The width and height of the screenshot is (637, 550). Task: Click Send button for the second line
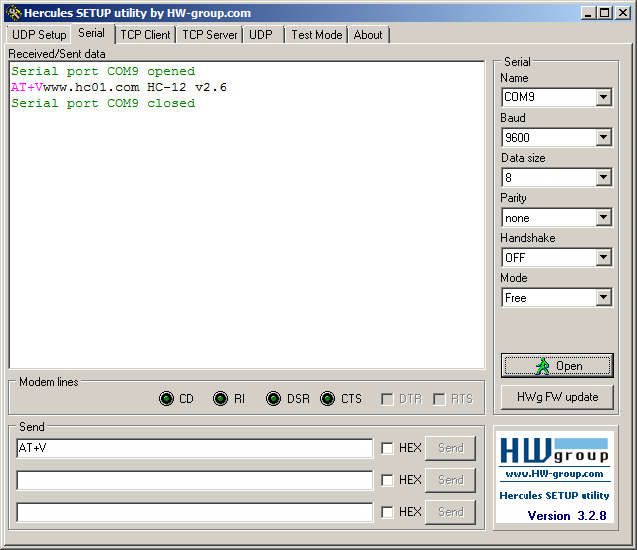point(451,480)
